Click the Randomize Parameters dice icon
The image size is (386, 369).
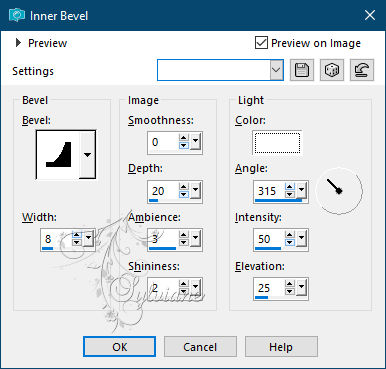pos(332,70)
